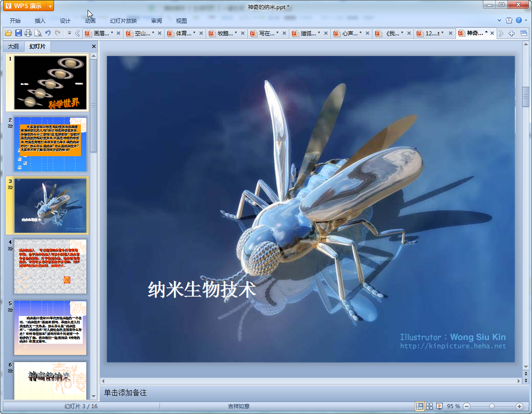The height and width of the screenshot is (414, 532).
Task: Close the 神奇 active document tab
Action: tap(492, 33)
